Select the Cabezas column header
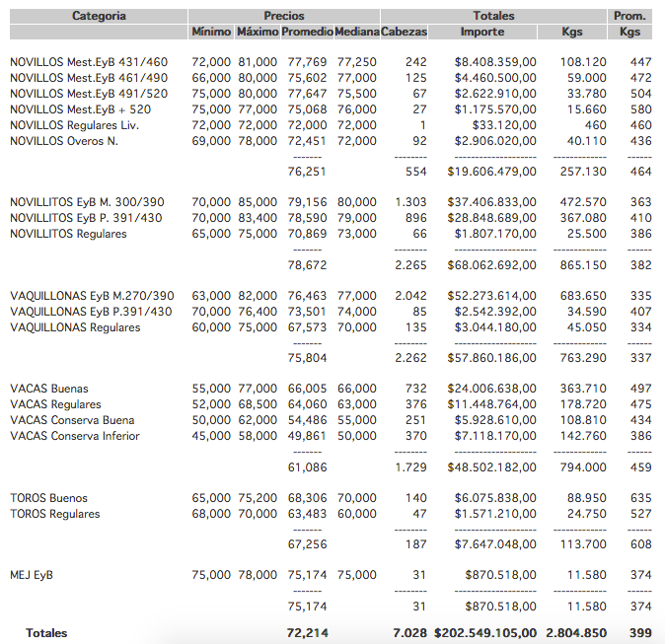Image resolution: width=665 pixels, height=644 pixels. pos(405,32)
